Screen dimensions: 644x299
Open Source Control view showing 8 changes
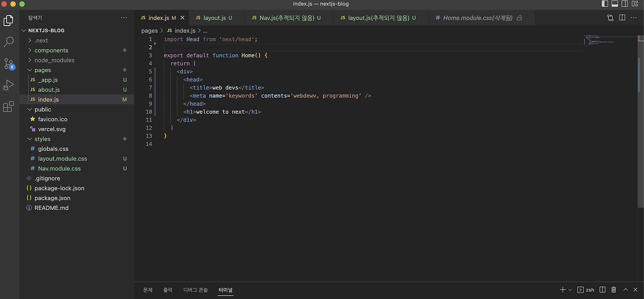pyautogui.click(x=8, y=63)
